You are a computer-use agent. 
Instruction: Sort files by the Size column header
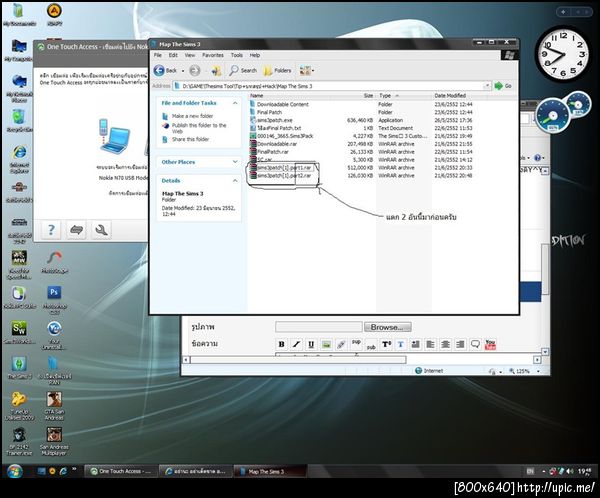pos(367,95)
